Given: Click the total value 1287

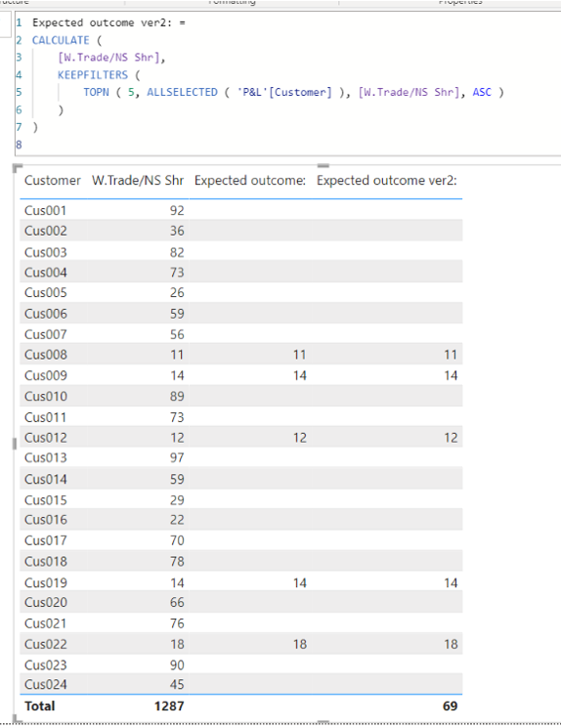Looking at the screenshot, I should pos(169,707).
